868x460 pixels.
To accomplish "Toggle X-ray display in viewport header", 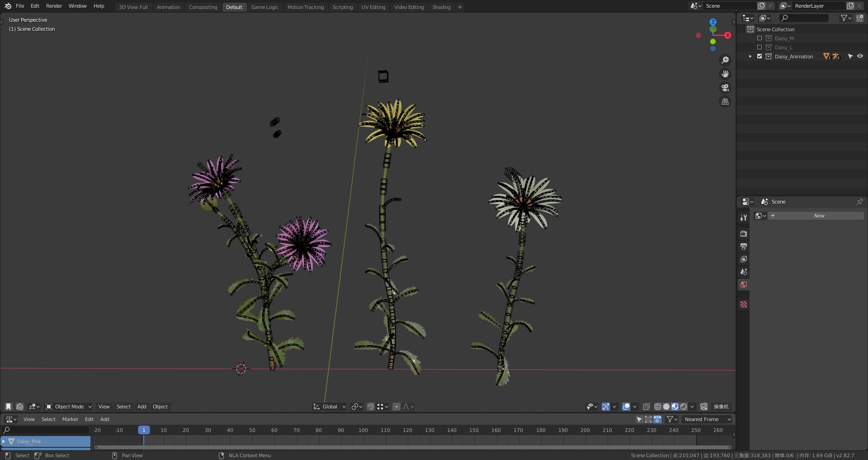I will tap(646, 407).
